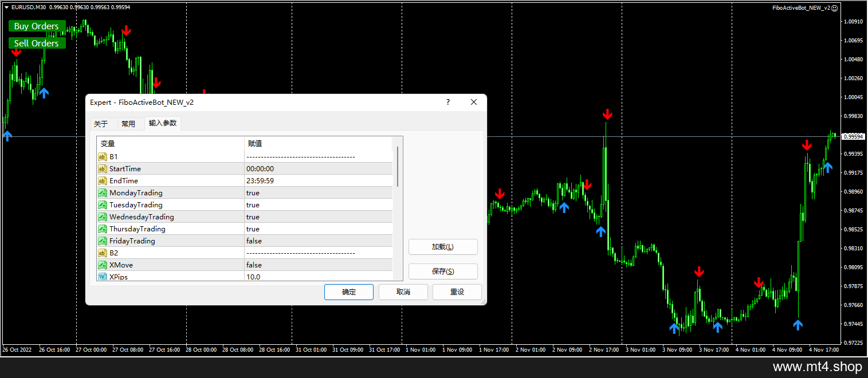Open the 关于 tab

[101, 124]
